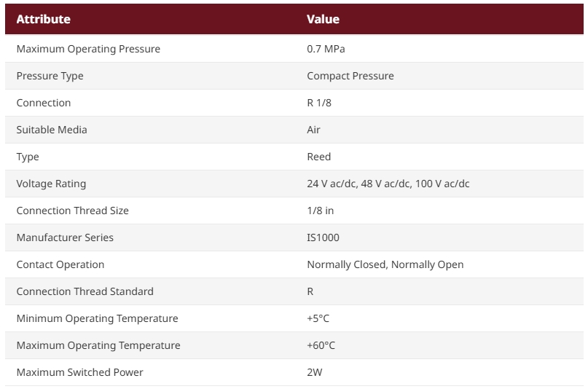
Task: Click the +60°C maximum temperature value
Action: coord(321,345)
